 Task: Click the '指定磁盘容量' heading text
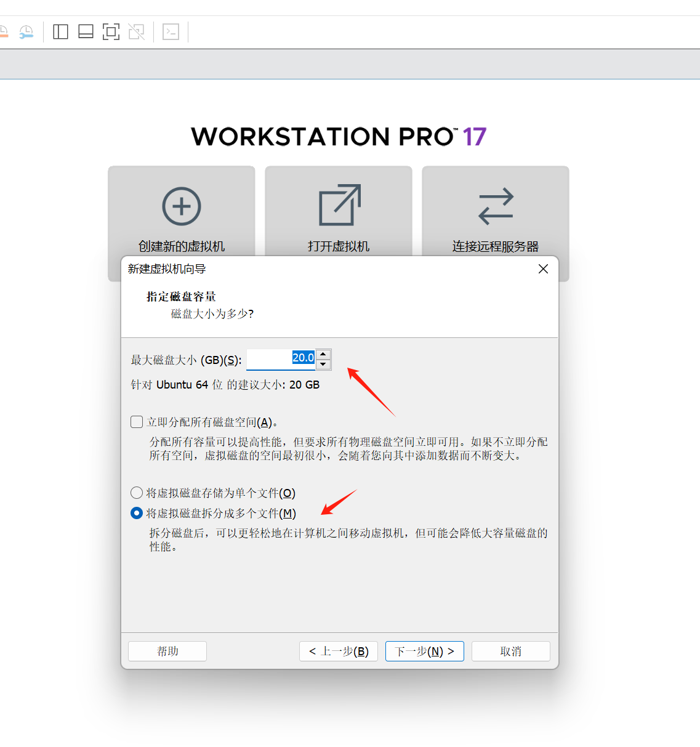(181, 296)
